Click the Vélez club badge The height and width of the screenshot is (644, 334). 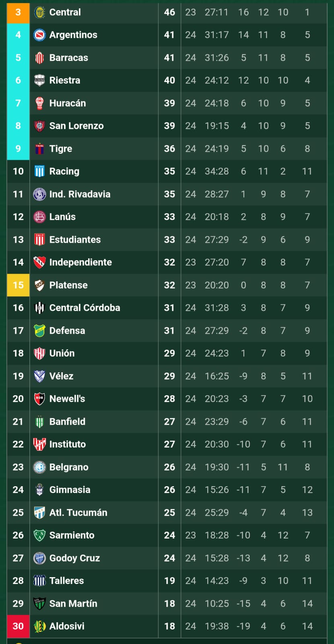[x=39, y=376]
